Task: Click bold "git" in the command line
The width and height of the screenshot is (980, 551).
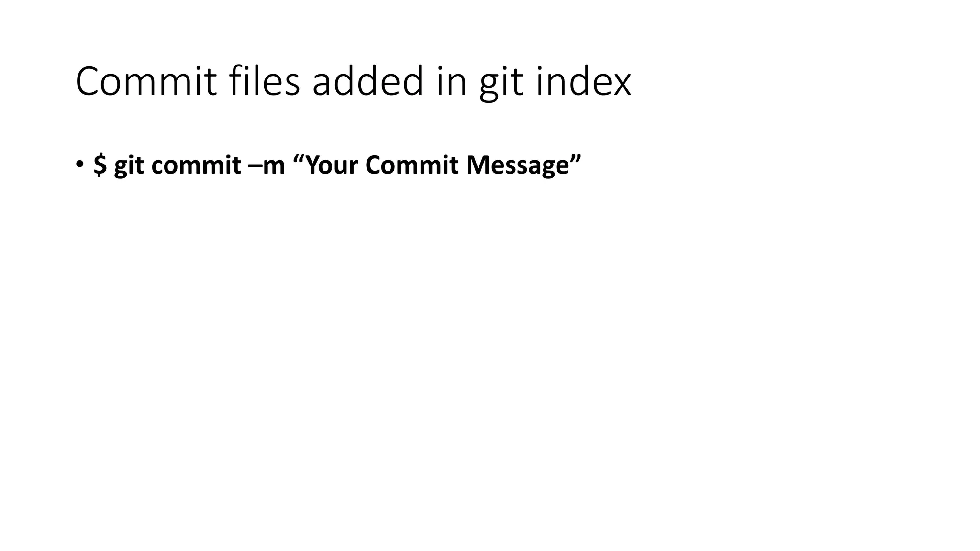Action: 129,166
